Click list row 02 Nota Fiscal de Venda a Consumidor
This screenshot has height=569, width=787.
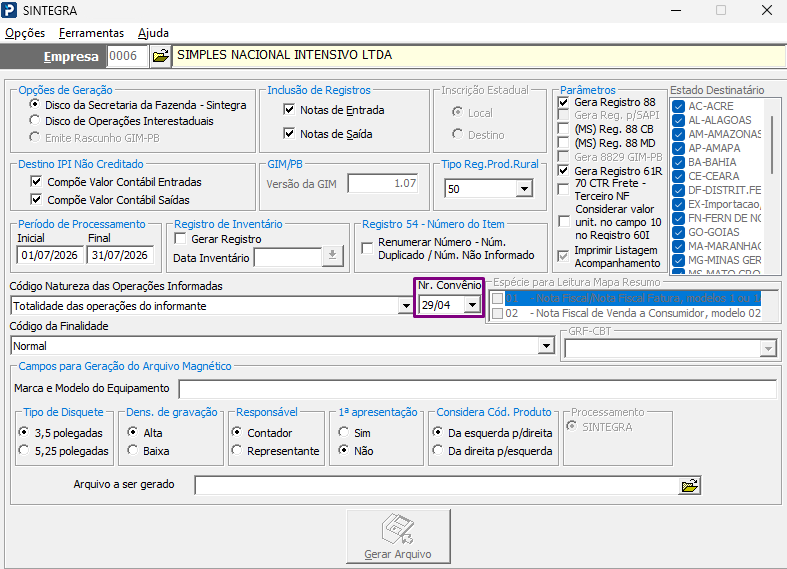[626, 313]
